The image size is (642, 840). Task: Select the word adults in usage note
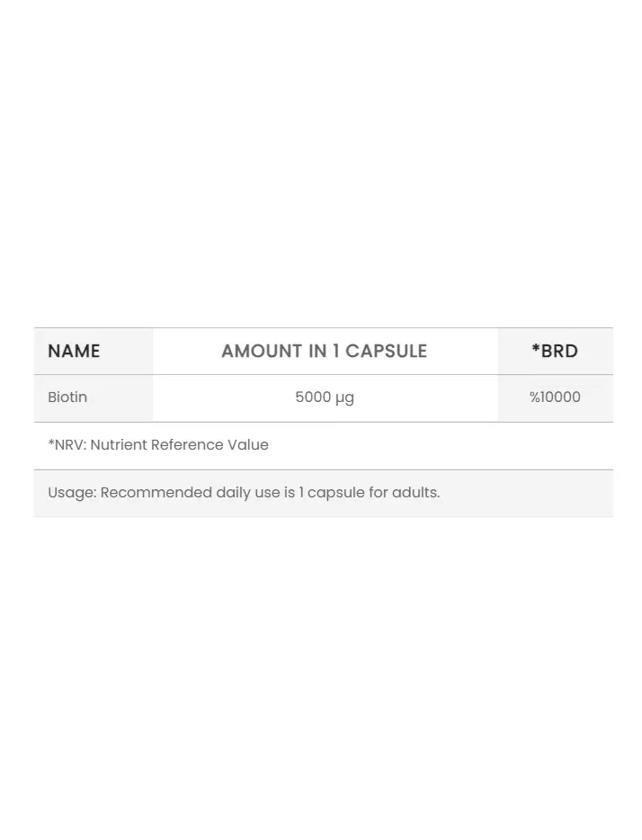[x=414, y=492]
